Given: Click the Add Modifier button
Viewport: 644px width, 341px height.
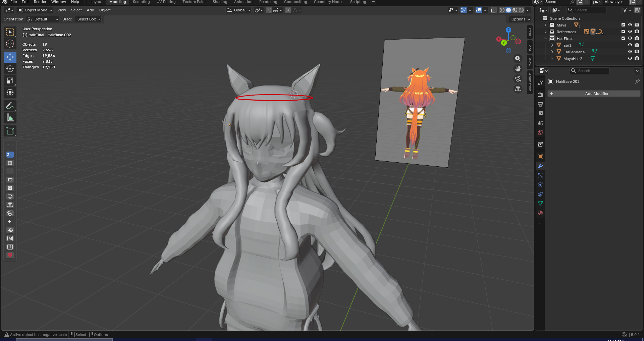Looking at the screenshot, I should pyautogui.click(x=594, y=94).
